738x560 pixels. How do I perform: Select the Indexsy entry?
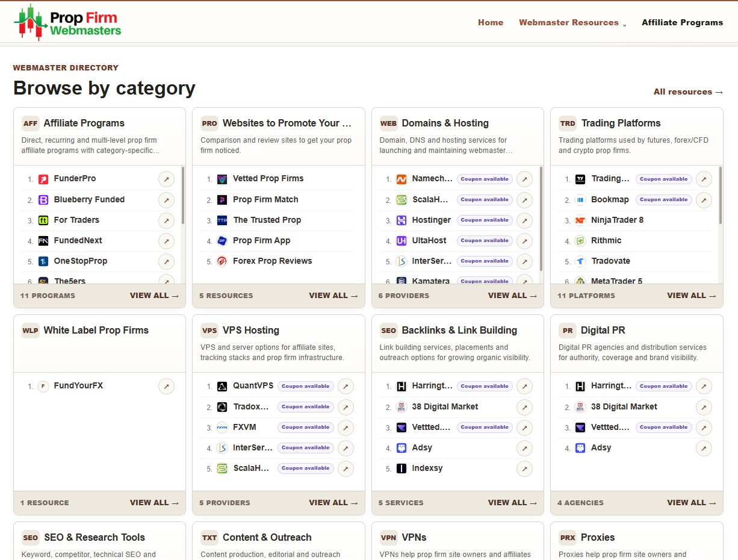point(427,468)
